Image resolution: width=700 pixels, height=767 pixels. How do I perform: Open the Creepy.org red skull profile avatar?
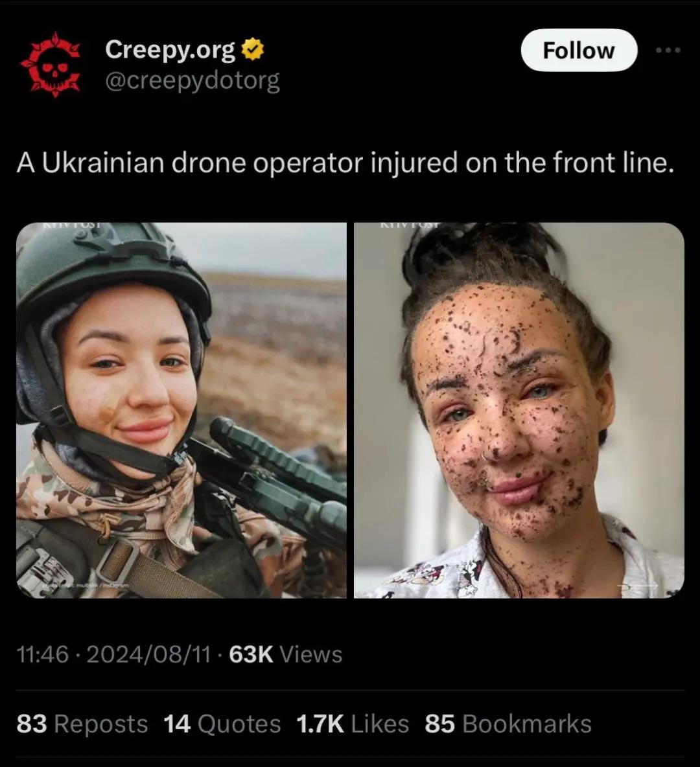pos(50,65)
